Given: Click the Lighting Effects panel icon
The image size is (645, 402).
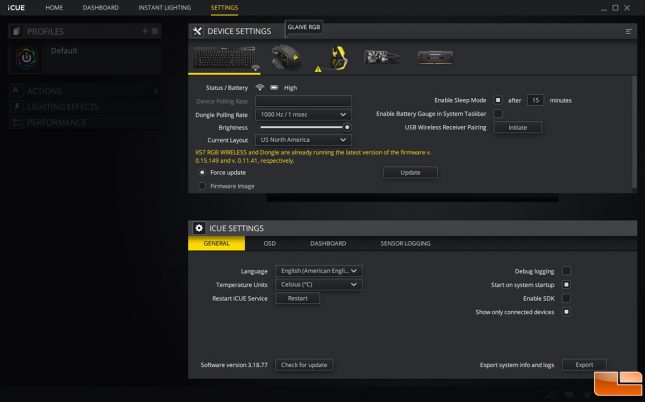Looking at the screenshot, I should [x=16, y=107].
